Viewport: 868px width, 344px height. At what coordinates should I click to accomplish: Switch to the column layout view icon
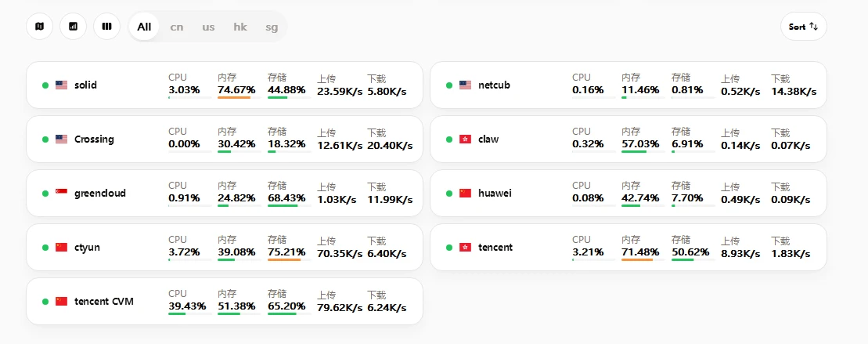(106, 27)
